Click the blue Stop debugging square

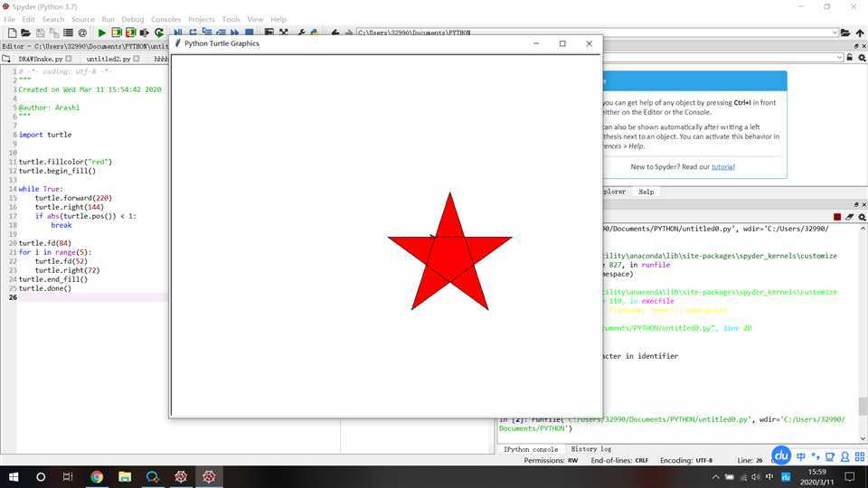(x=250, y=33)
